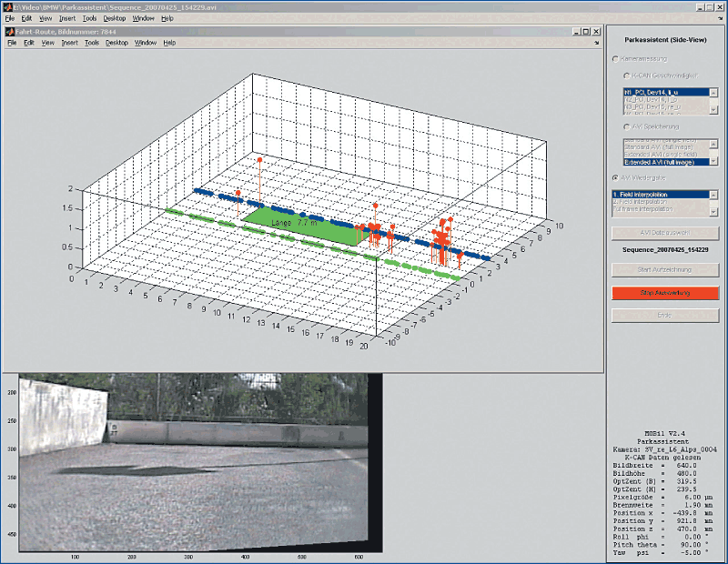
Task: Click the MATLAB figure icon in the Fahrt-Route title bar
Action: pos(10,31)
